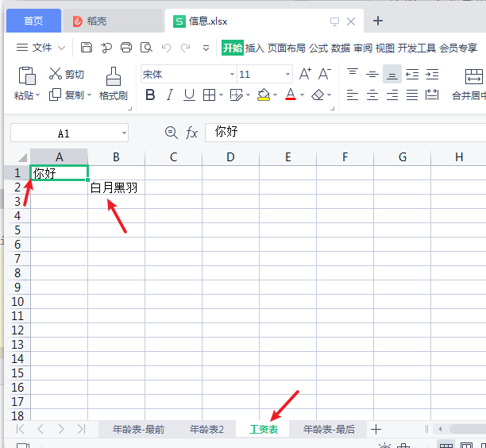The width and height of the screenshot is (486, 448).
Task: Align text left
Action: 353,95
